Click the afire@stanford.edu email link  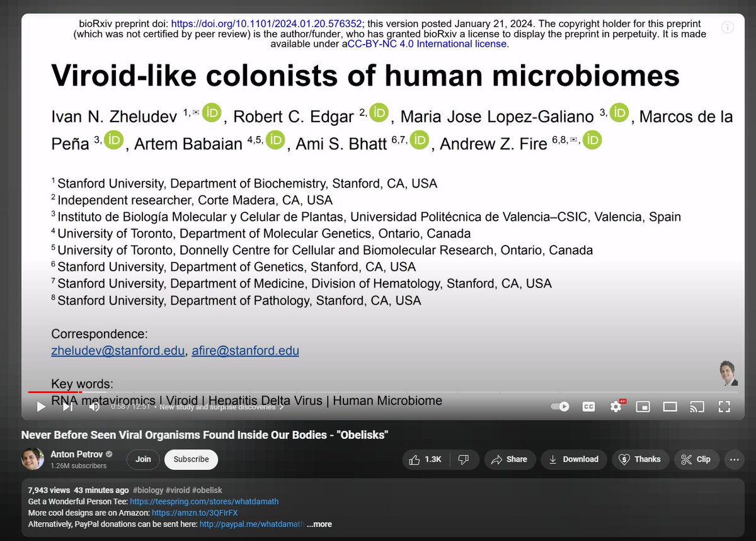pos(245,351)
